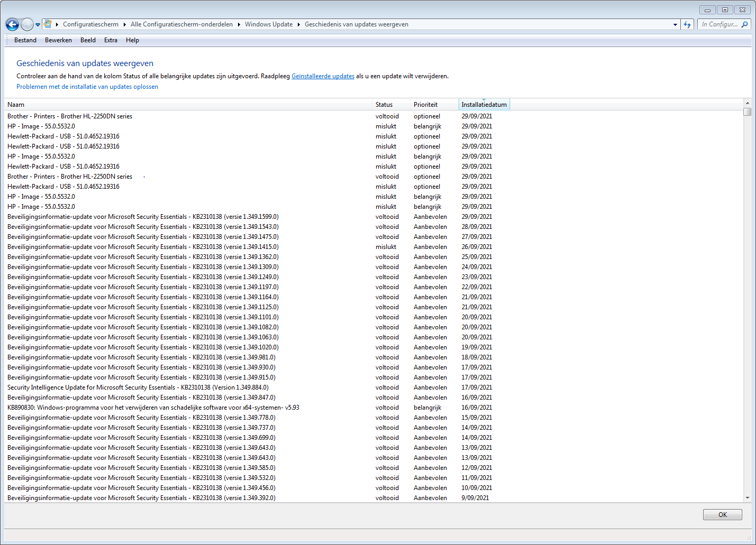Click the OK button
Image resolution: width=756 pixels, height=545 pixels.
[722, 515]
